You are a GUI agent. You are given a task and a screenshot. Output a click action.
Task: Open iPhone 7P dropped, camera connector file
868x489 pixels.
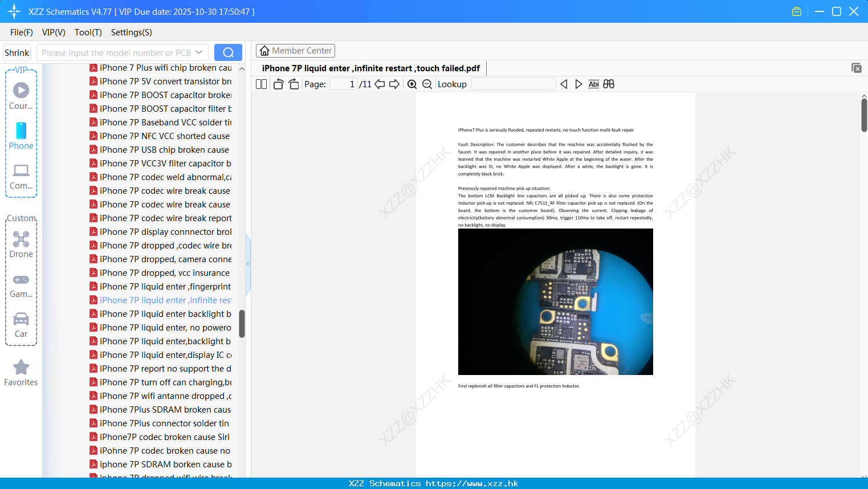[161, 259]
